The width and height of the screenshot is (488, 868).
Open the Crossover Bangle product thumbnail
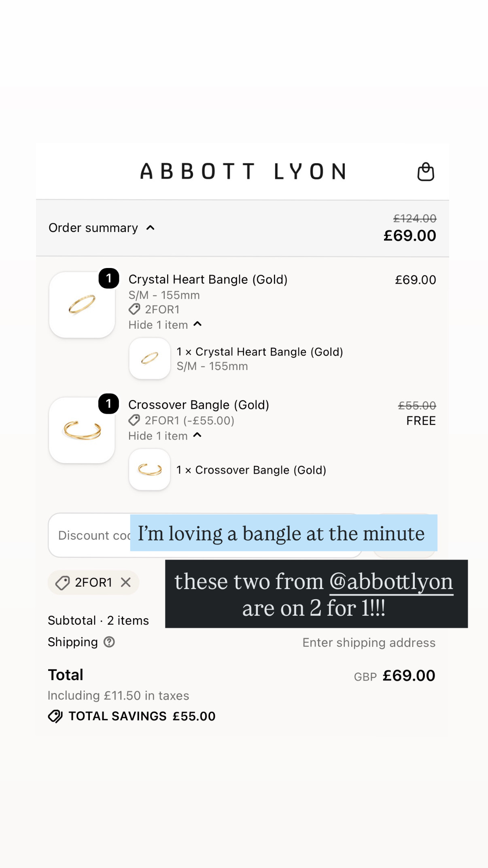click(82, 430)
